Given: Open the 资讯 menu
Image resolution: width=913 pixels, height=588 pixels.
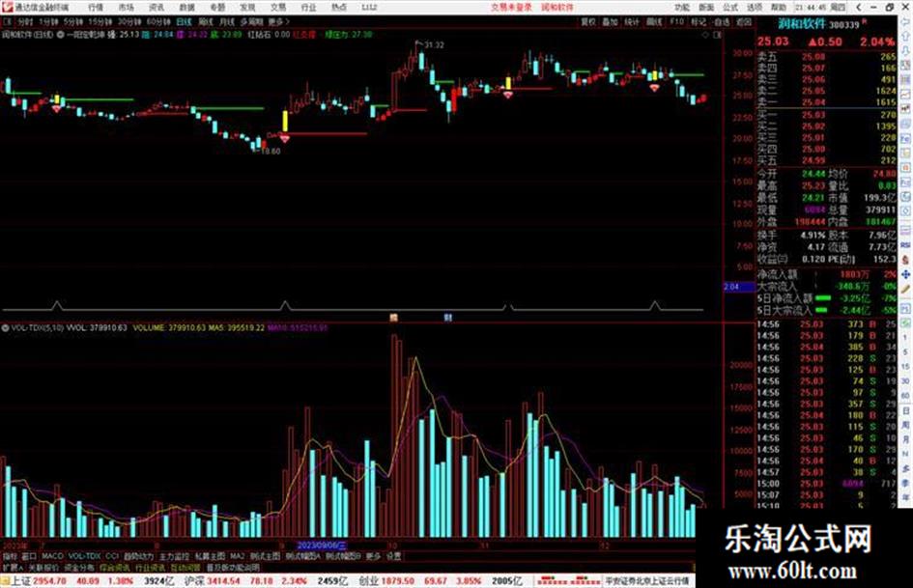Looking at the screenshot, I should [157, 8].
